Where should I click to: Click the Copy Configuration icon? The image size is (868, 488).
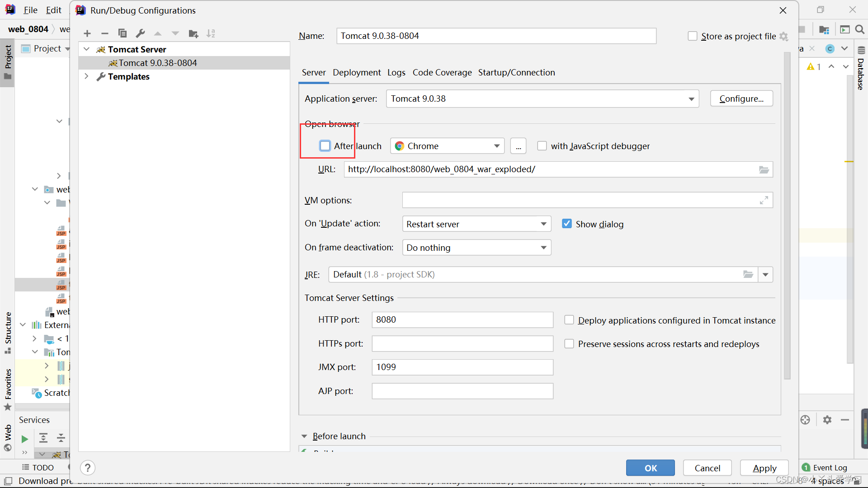[x=122, y=33]
